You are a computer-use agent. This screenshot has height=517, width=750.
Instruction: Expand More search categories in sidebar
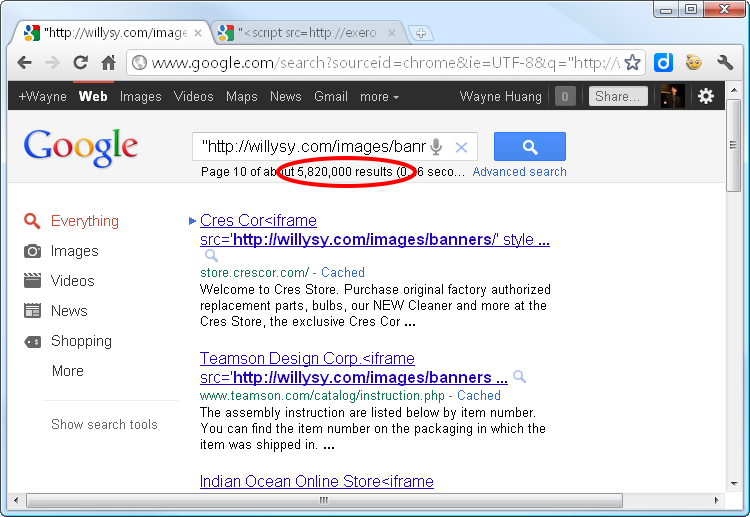(67, 371)
